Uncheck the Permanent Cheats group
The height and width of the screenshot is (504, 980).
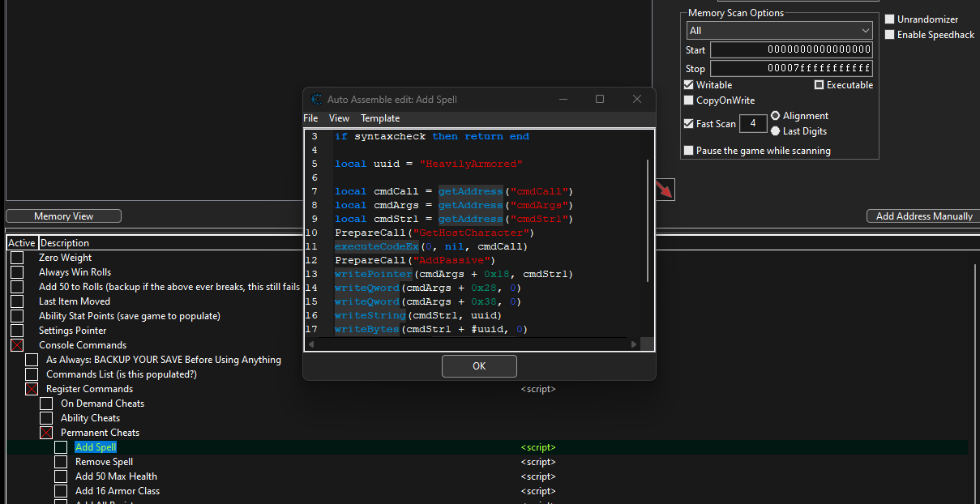tap(46, 433)
